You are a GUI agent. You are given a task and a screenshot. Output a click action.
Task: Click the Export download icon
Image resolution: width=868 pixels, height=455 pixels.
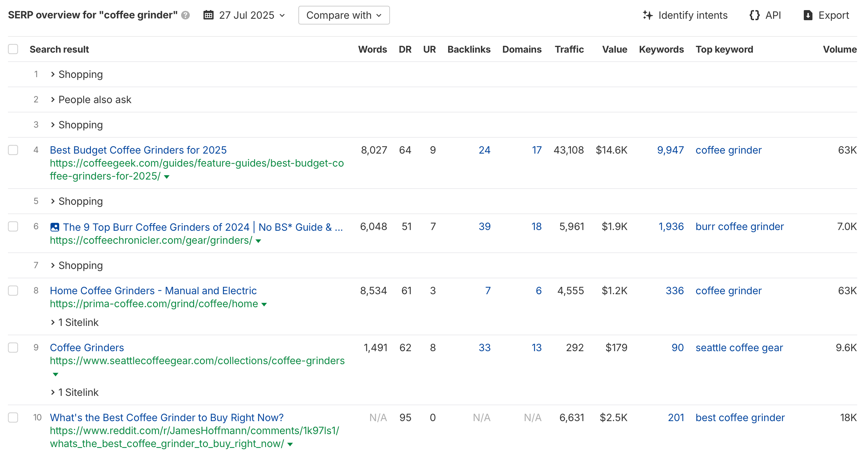point(808,15)
